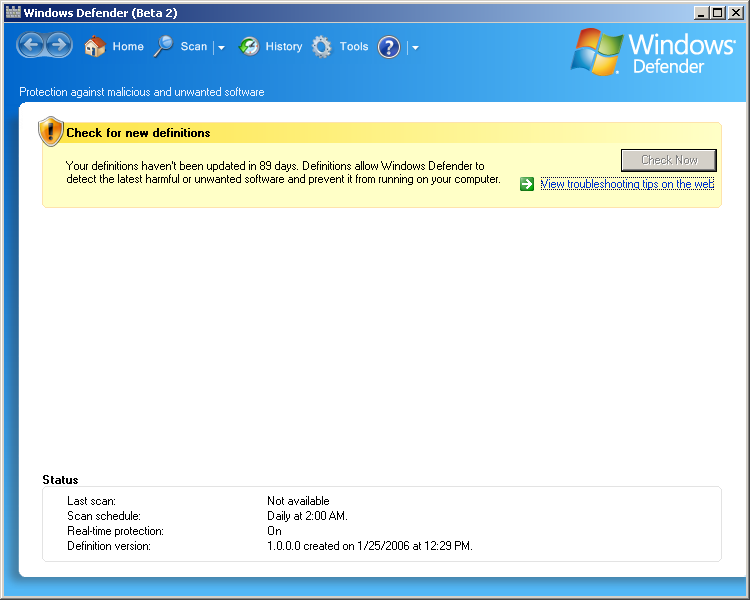This screenshot has width=750, height=600.
Task: Expand the Help options dropdown arrow
Action: point(415,47)
